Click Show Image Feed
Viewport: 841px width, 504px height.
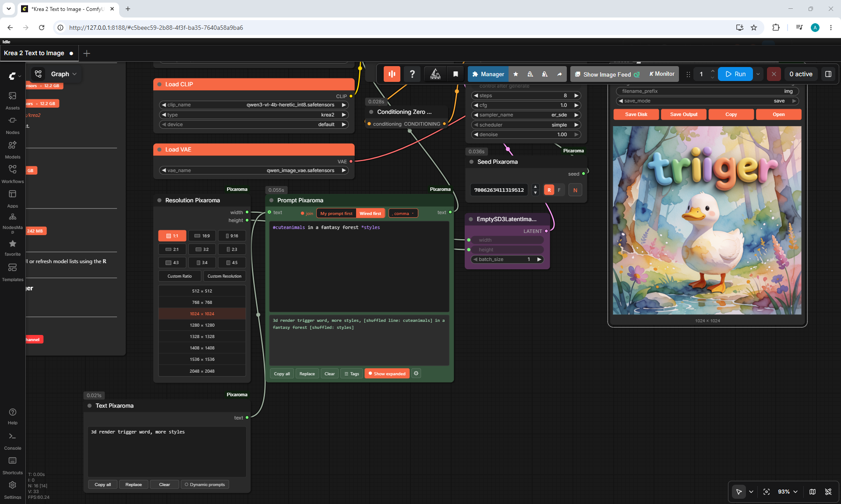(608, 74)
